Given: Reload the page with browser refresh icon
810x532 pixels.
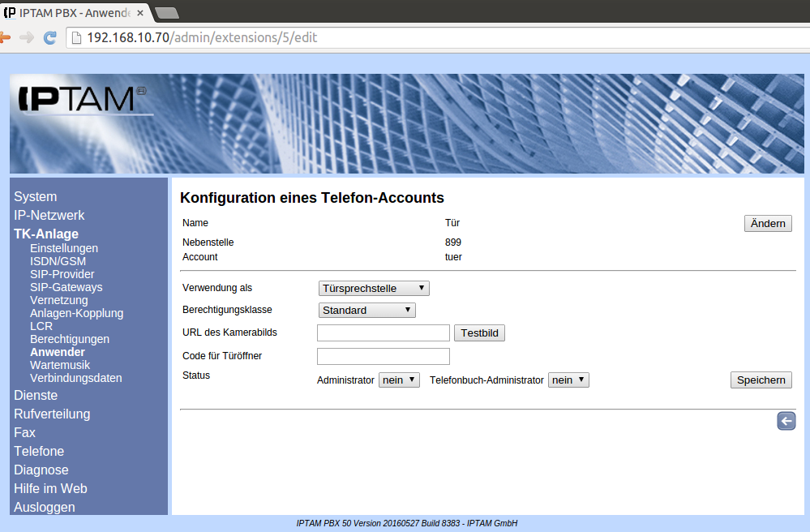Looking at the screenshot, I should click(50, 37).
